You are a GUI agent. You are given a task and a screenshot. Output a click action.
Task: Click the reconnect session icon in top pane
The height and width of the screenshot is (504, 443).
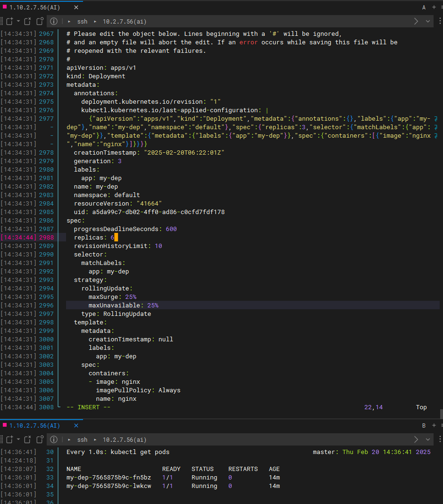pyautogui.click(x=40, y=21)
